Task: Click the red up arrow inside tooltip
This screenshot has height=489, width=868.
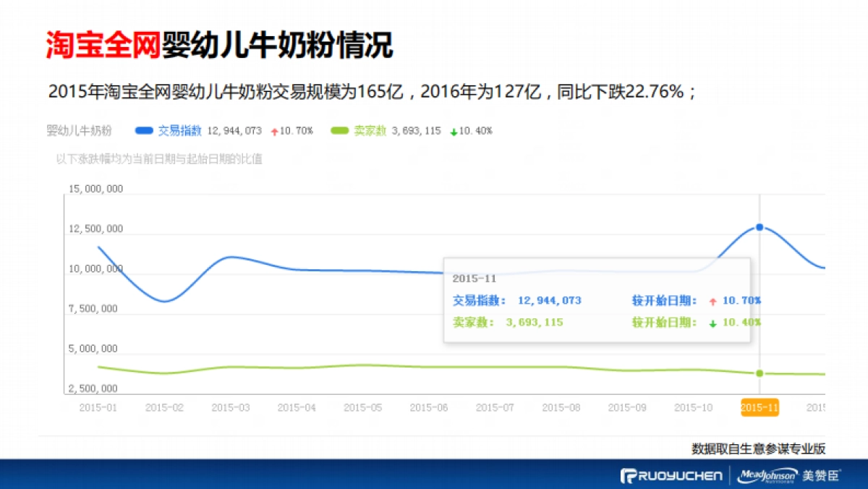Action: 712,302
